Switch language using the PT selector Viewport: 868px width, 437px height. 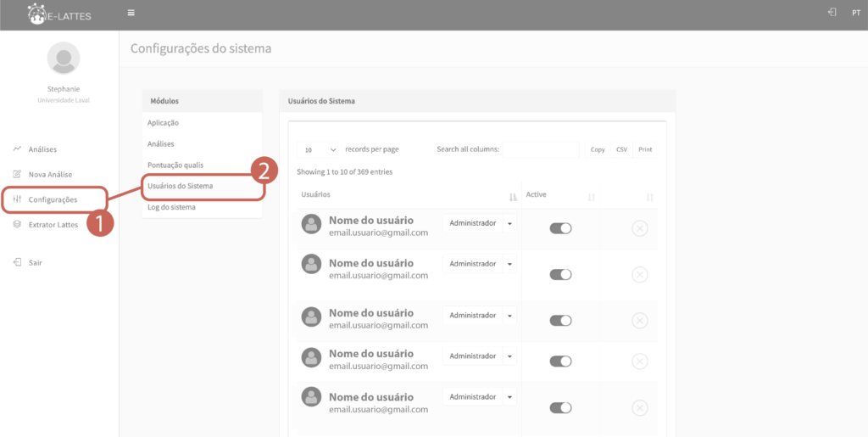click(856, 14)
